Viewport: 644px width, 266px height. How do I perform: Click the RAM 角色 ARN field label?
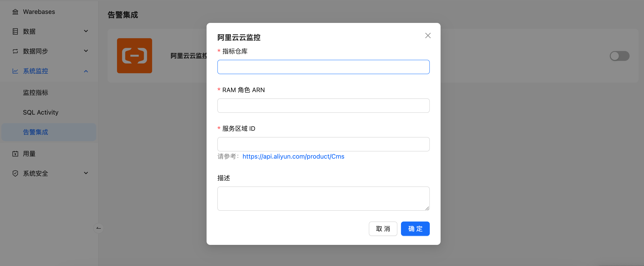pyautogui.click(x=243, y=90)
